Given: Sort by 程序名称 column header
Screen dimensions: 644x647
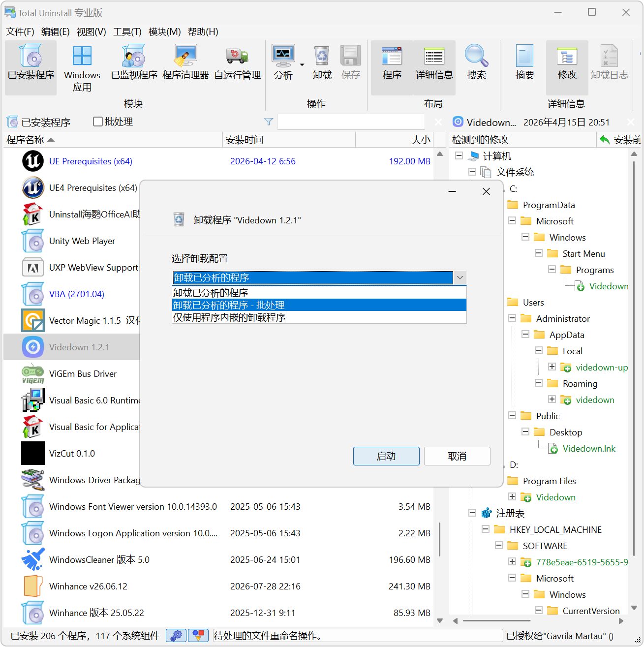Looking at the screenshot, I should (x=113, y=140).
